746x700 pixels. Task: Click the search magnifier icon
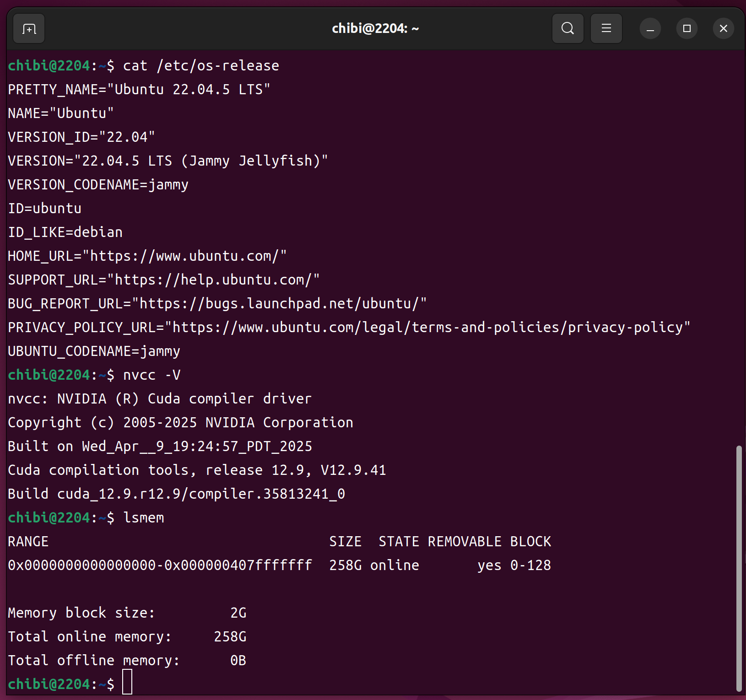tap(568, 29)
